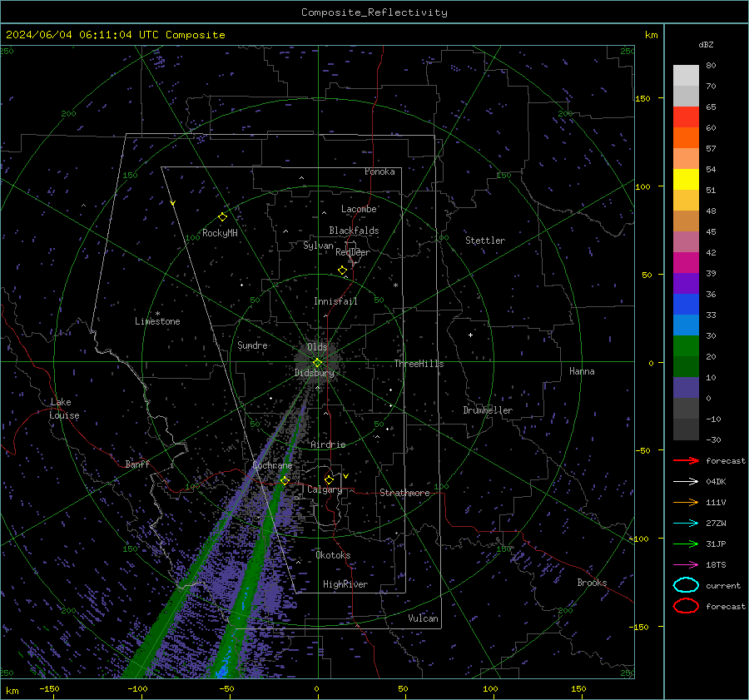Click the Cochrane label
The width and height of the screenshot is (749, 700).
(x=272, y=465)
